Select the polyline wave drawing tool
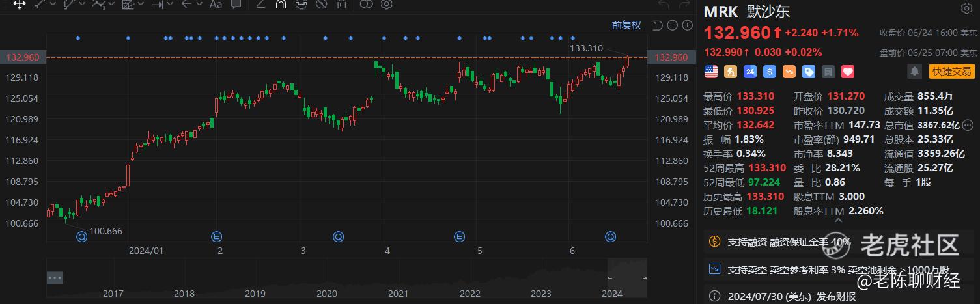 pyautogui.click(x=99, y=4)
